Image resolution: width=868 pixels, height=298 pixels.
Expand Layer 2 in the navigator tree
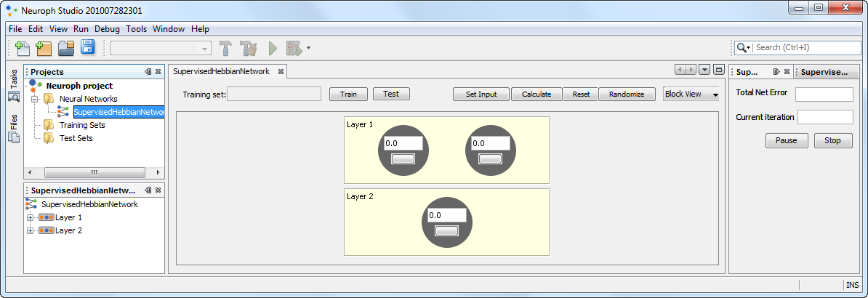click(30, 230)
